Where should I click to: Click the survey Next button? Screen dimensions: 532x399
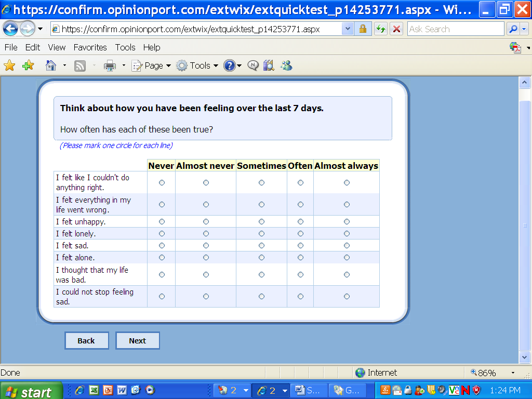137,341
